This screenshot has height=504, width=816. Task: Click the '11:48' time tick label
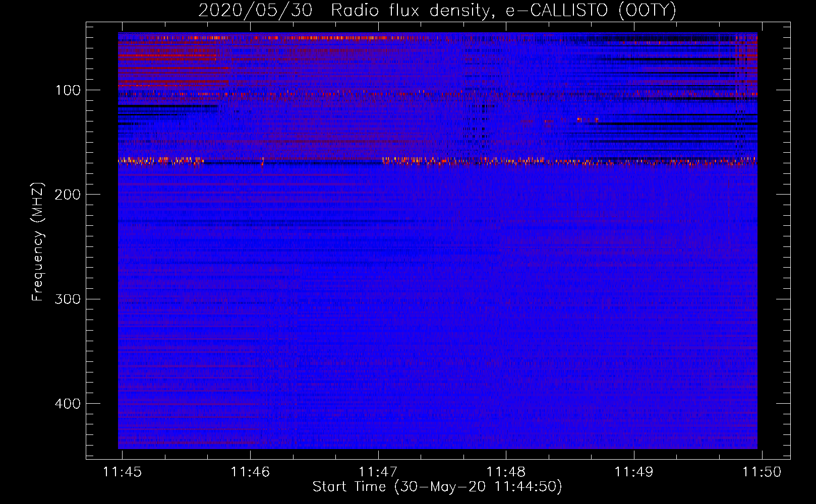(x=506, y=472)
